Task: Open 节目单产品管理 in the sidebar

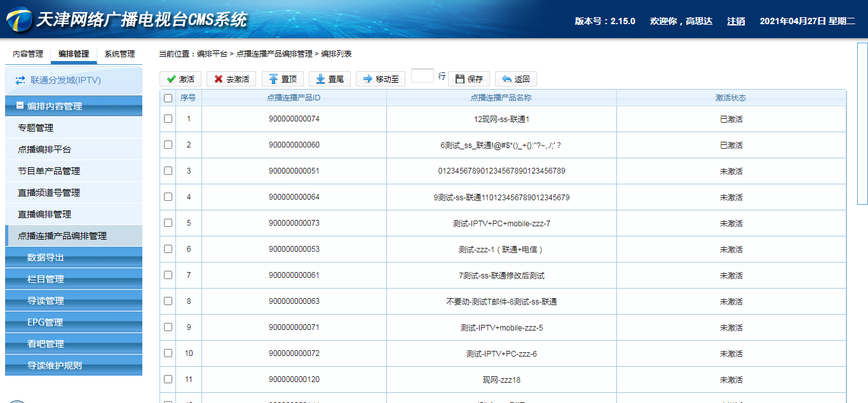Action: (x=74, y=171)
